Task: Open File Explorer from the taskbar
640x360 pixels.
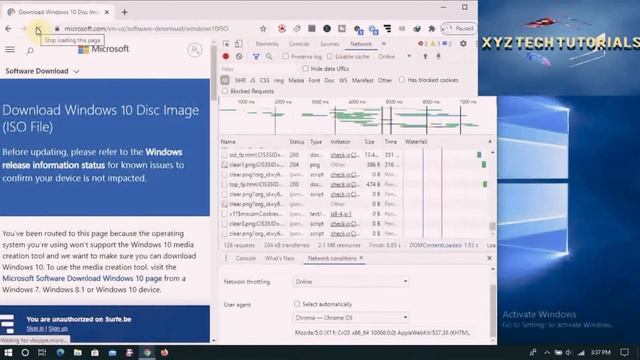Action: [x=78, y=352]
